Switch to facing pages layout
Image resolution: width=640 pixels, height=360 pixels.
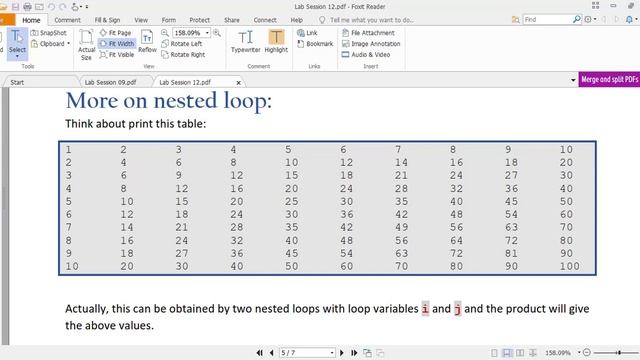click(x=520, y=353)
